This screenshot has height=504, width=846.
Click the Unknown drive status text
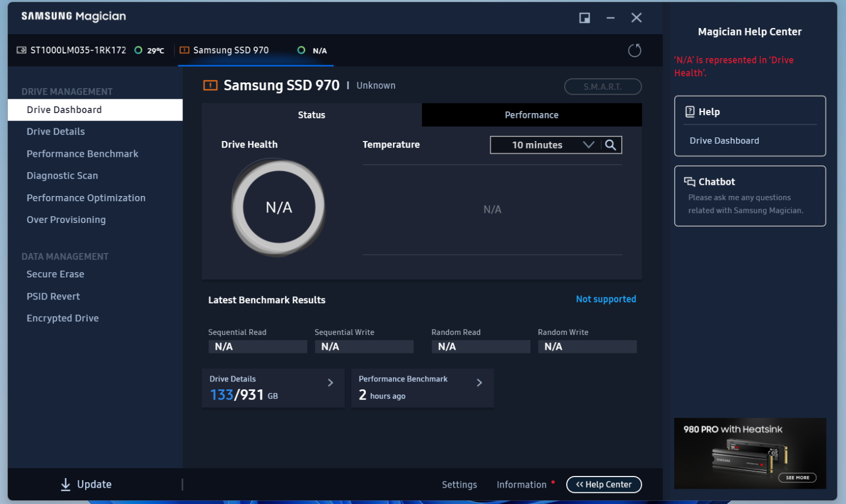(376, 86)
